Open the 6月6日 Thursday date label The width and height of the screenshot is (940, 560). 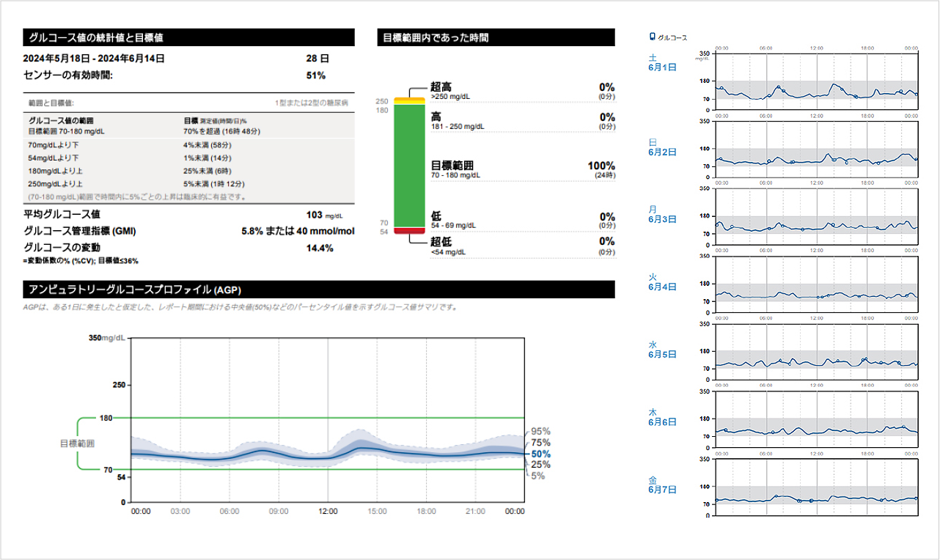[662, 416]
